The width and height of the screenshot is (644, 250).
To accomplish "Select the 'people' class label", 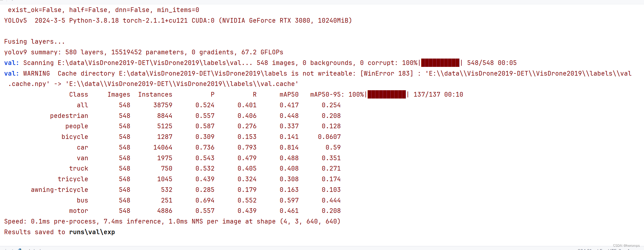I will [77, 126].
